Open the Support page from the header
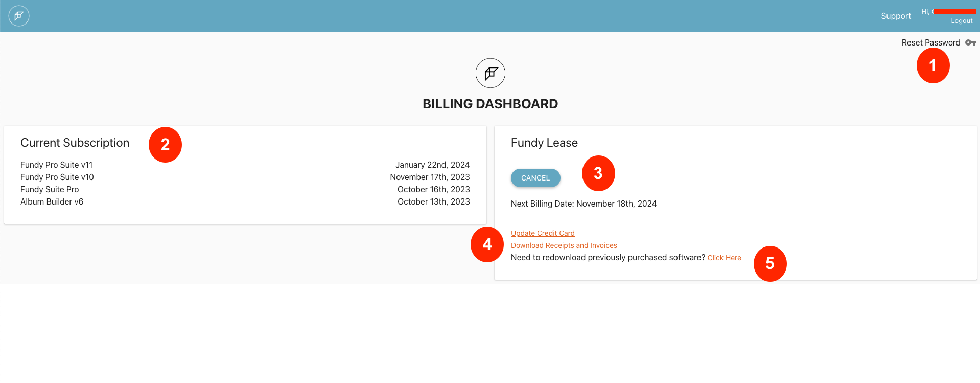This screenshot has height=383, width=980. click(x=896, y=16)
